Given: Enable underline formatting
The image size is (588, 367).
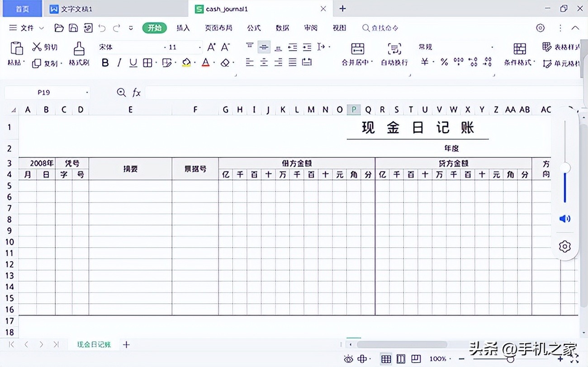Looking at the screenshot, I should click(x=133, y=63).
